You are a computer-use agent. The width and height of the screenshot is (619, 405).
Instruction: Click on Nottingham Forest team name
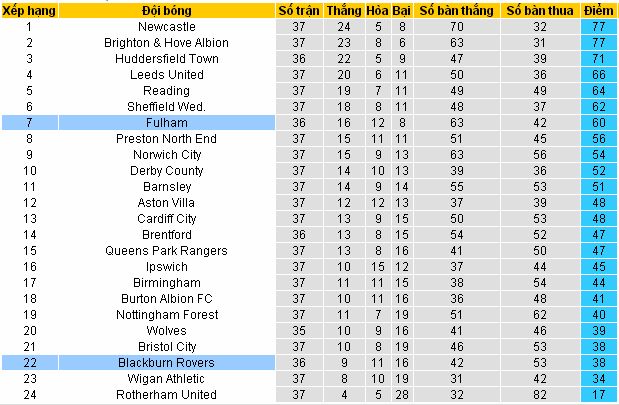(167, 315)
